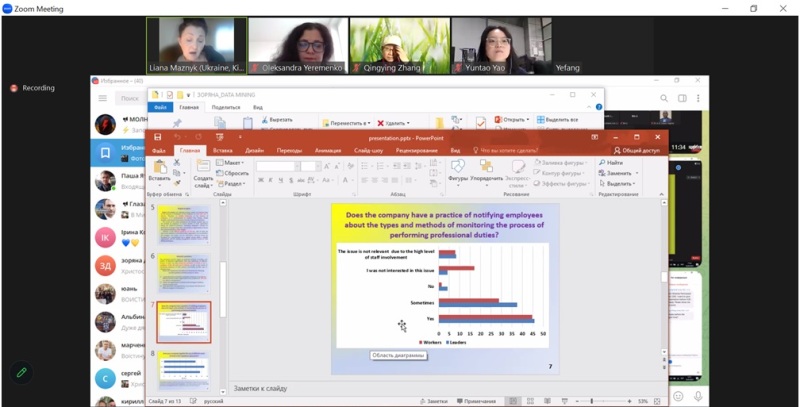800x407 pixels.
Task: Open Telegram hamburger menu icon
Action: click(103, 98)
